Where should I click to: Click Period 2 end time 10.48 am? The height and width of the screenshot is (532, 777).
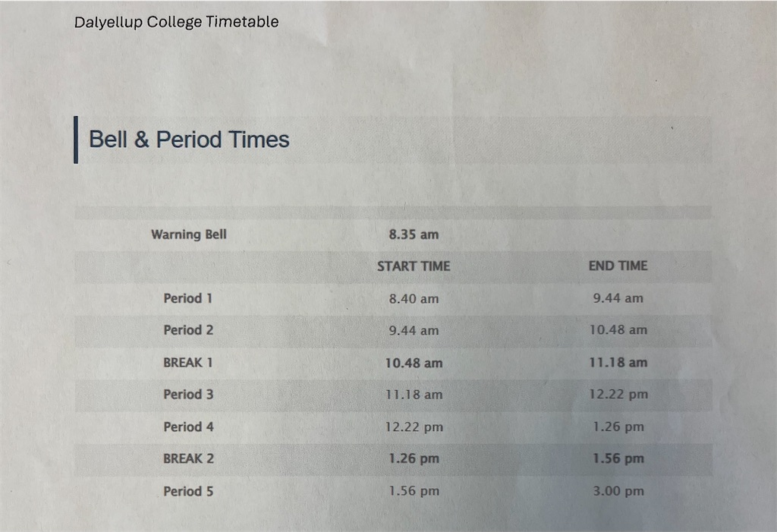[x=618, y=330]
